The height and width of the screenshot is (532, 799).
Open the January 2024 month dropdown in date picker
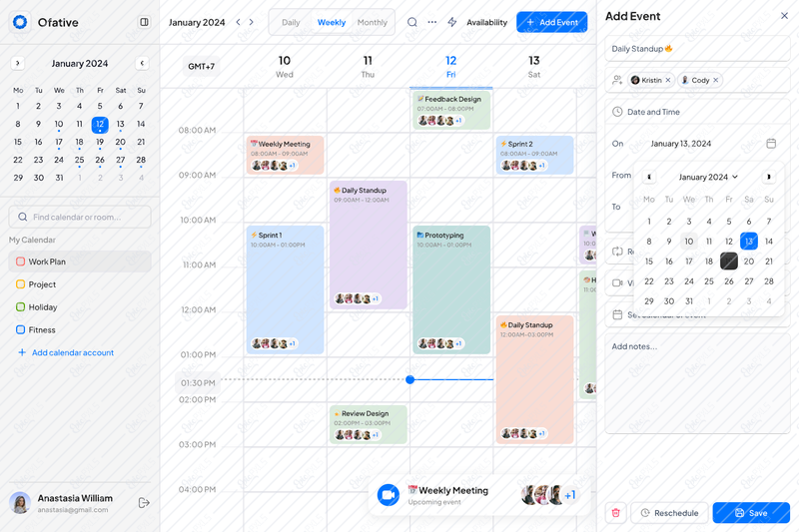click(x=708, y=177)
